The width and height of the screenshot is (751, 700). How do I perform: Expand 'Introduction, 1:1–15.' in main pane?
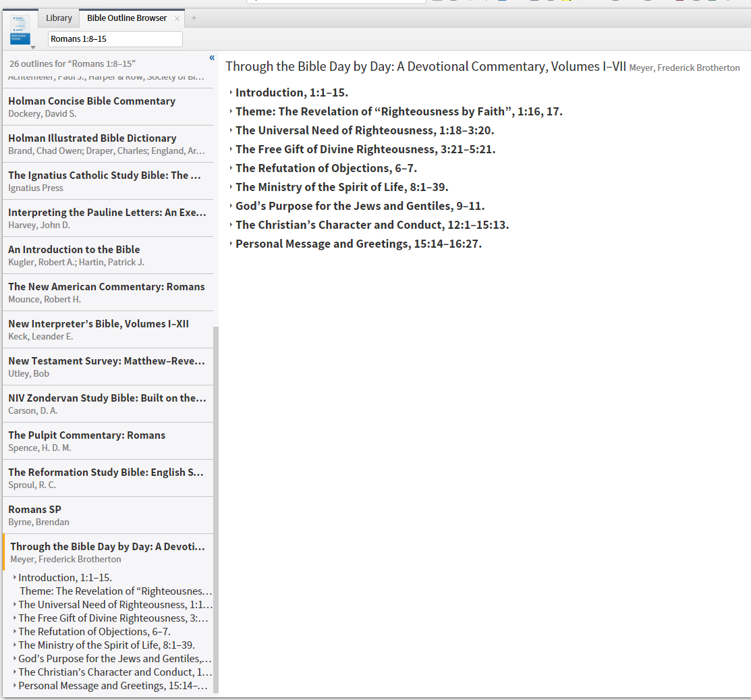[x=231, y=92]
